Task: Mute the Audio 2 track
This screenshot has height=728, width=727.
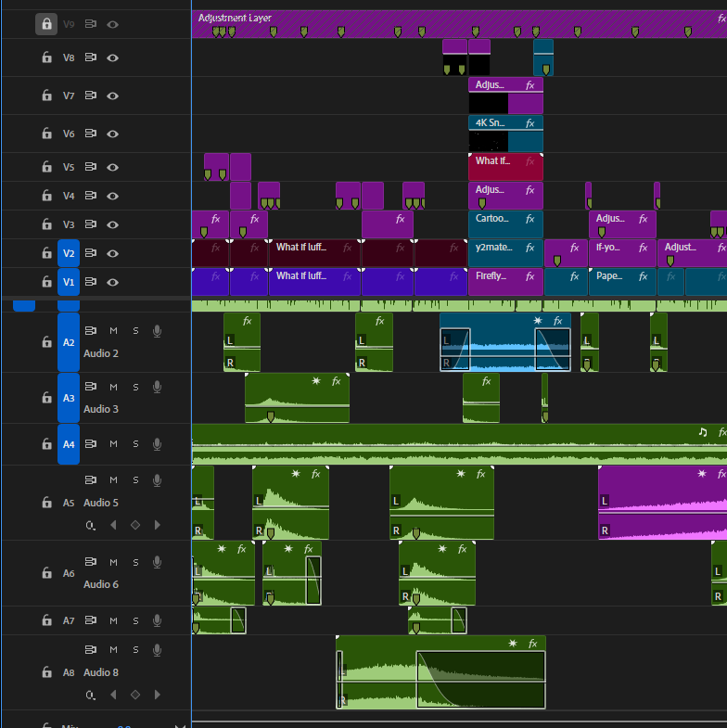Action: 113,330
